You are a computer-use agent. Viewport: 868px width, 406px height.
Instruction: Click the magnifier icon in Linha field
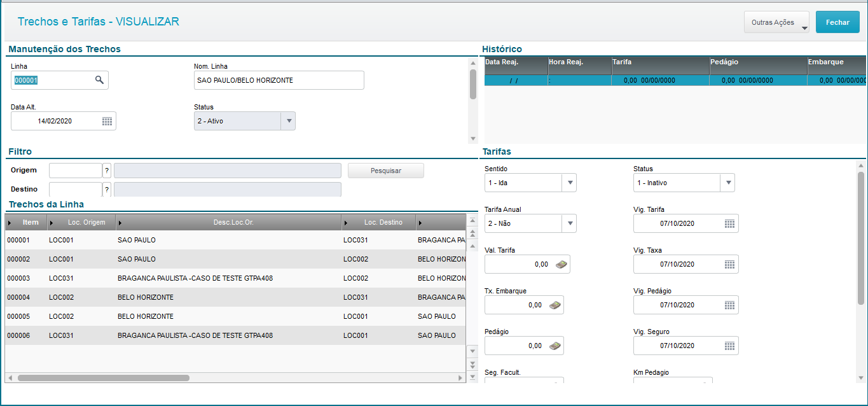[99, 80]
